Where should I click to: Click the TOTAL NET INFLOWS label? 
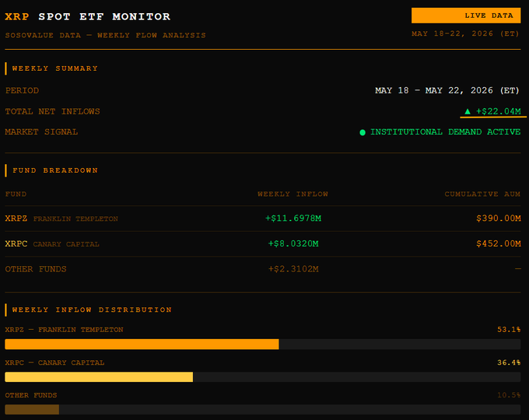coord(52,111)
